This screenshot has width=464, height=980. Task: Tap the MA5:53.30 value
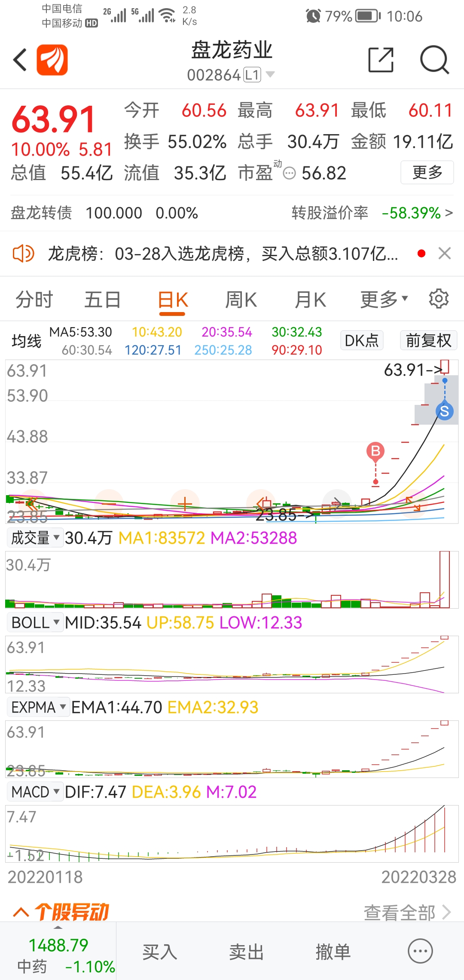coord(80,332)
